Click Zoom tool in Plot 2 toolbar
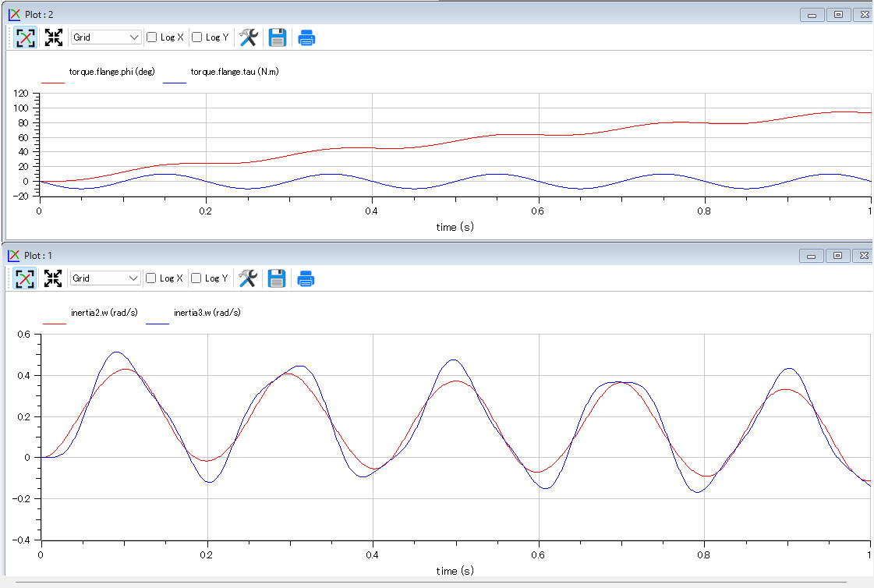This screenshot has width=874, height=588. [x=26, y=38]
